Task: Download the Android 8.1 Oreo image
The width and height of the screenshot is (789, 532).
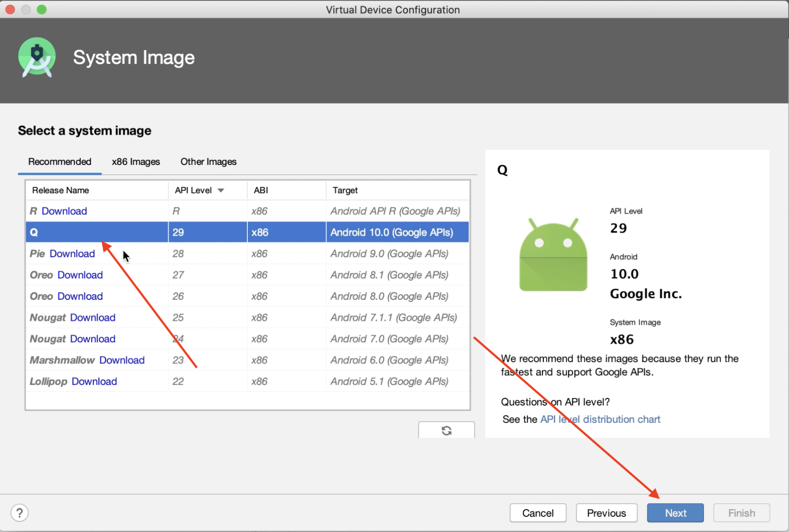Action: coord(80,274)
